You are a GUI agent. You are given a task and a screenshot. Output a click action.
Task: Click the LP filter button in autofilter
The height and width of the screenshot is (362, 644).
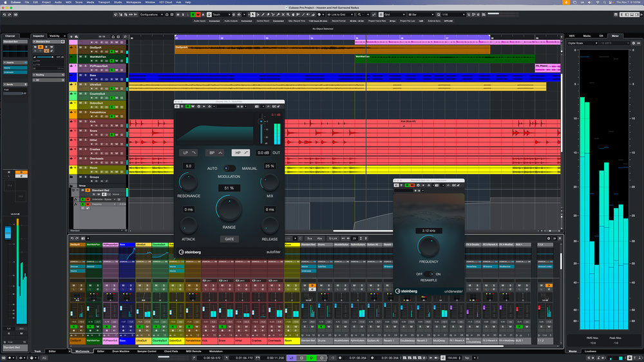click(189, 153)
